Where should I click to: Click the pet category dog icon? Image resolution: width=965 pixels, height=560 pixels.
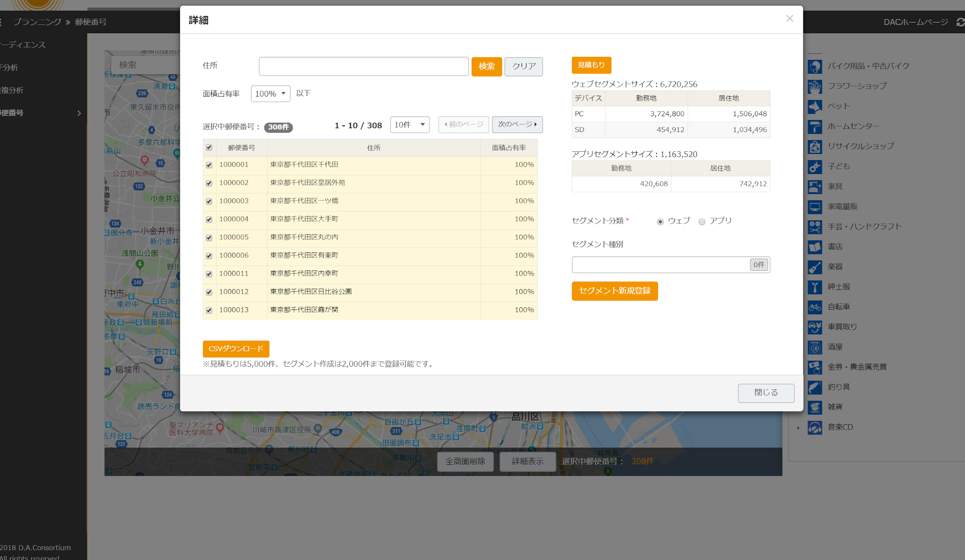pyautogui.click(x=814, y=107)
